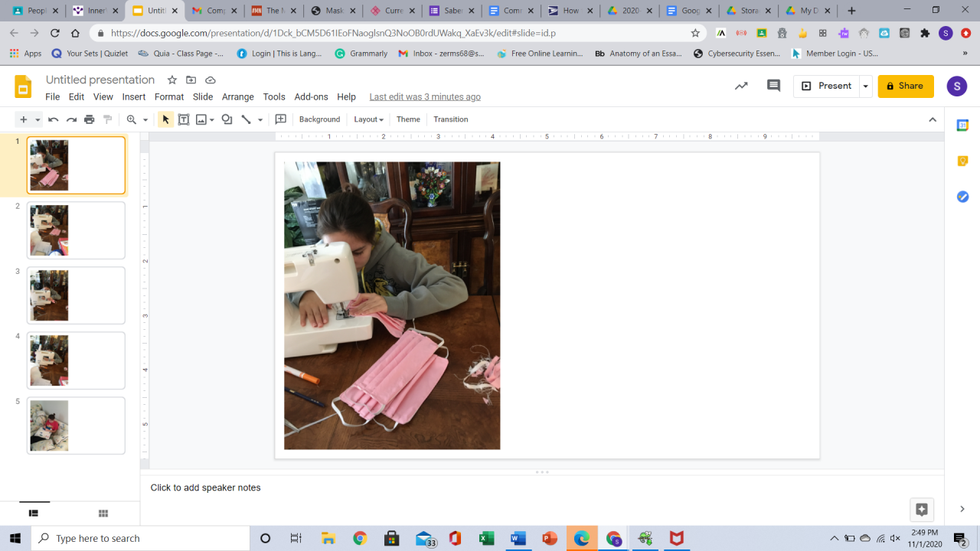
Task: Select slide 2 thumbnail
Action: [76, 230]
